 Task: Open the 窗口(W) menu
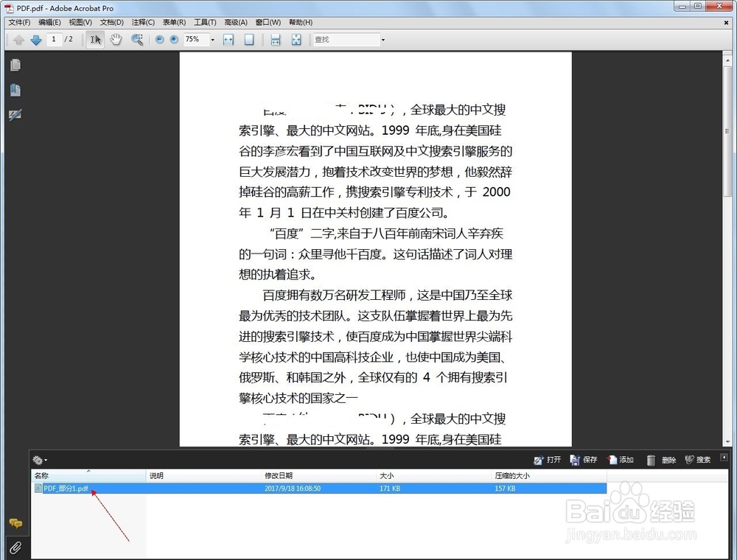coord(268,22)
